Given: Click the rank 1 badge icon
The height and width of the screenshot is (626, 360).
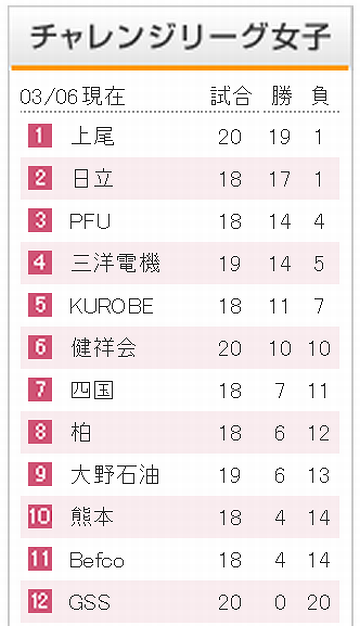Looking at the screenshot, I should 40,136.
